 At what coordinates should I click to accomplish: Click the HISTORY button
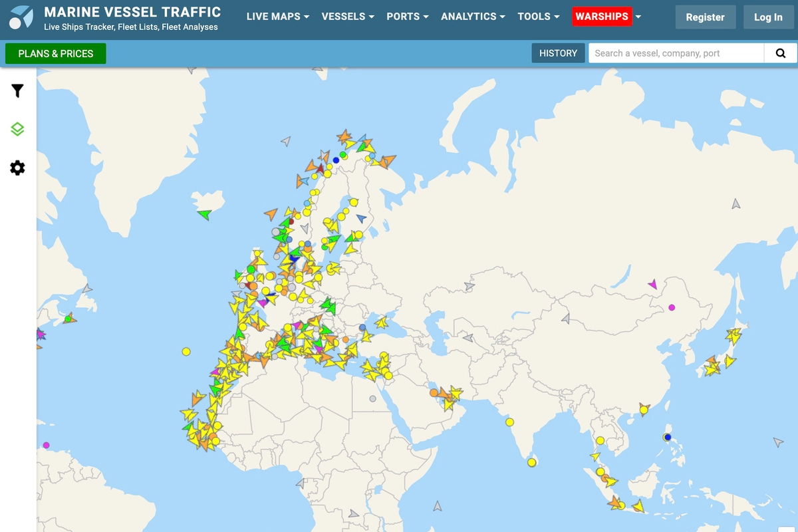558,53
